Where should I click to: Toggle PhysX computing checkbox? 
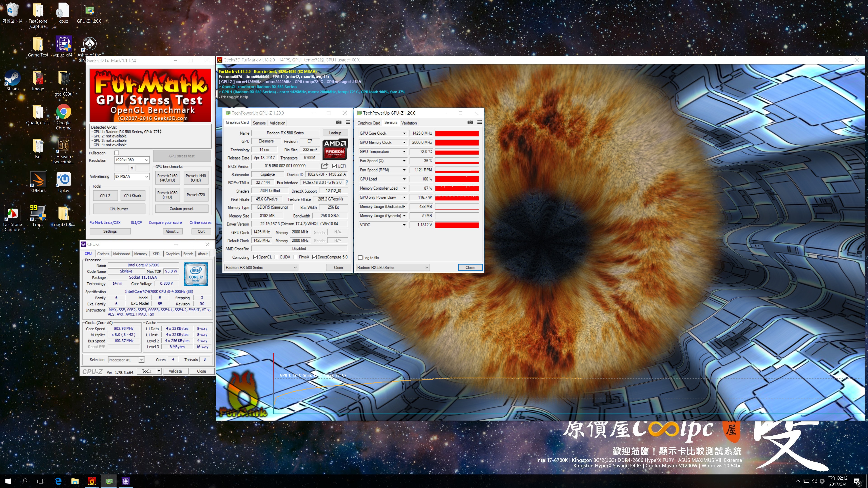[295, 257]
